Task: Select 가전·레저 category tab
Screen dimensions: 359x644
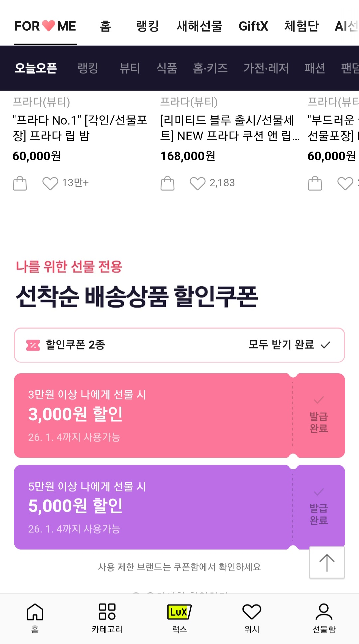Action: click(x=266, y=68)
